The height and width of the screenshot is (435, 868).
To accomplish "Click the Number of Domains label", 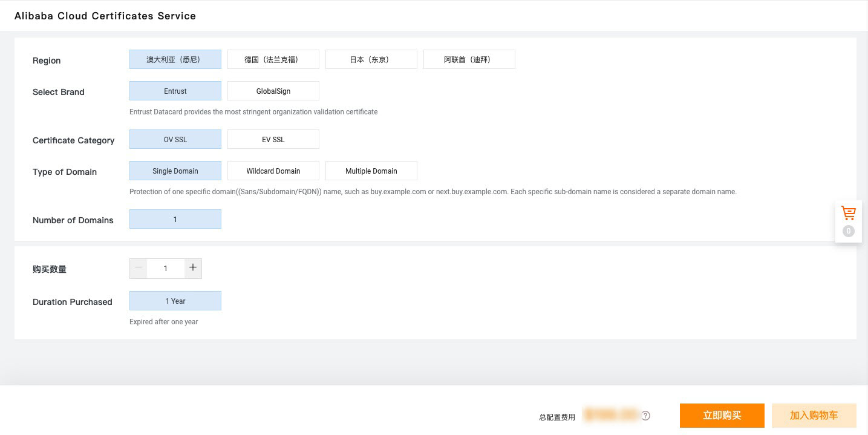I will [73, 220].
